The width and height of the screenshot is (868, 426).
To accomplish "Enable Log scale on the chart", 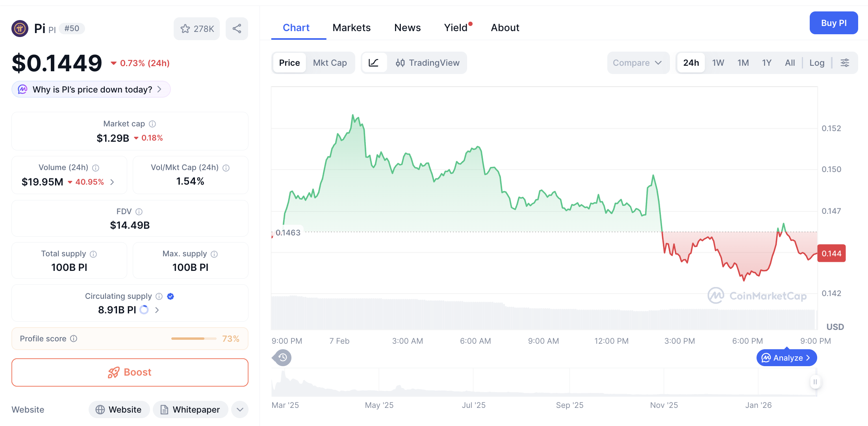I will pyautogui.click(x=817, y=63).
